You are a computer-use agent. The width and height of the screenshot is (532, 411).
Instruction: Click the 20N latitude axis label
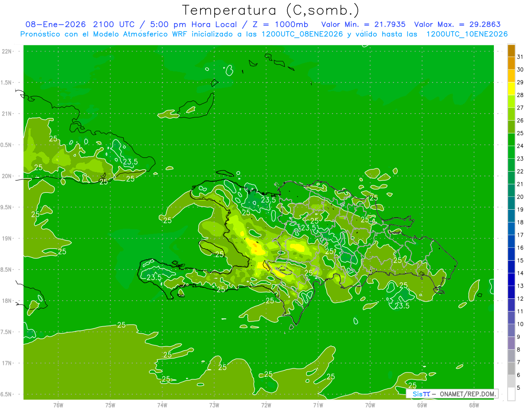pos(8,176)
